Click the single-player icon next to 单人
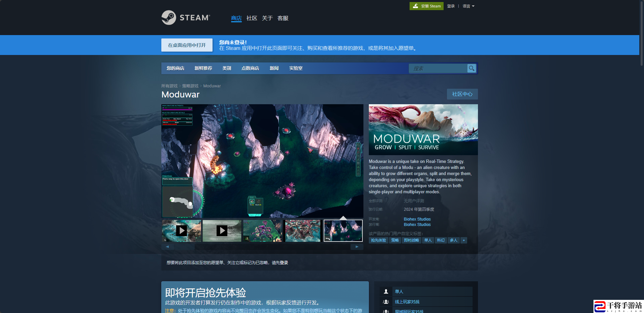644x313 pixels. (386, 291)
